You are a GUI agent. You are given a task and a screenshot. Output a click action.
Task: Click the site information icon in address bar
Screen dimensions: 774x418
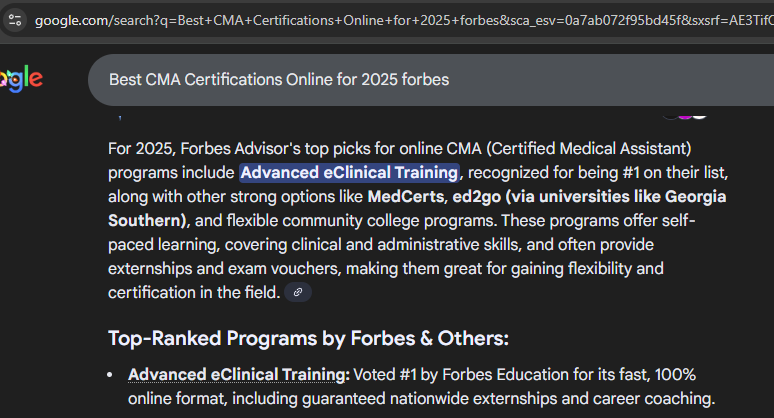coord(15,20)
